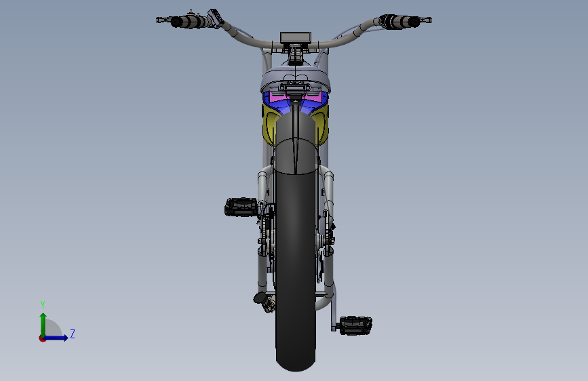Pick the red origin point of the triad
The width and height of the screenshot is (588, 381).
[x=42, y=338]
